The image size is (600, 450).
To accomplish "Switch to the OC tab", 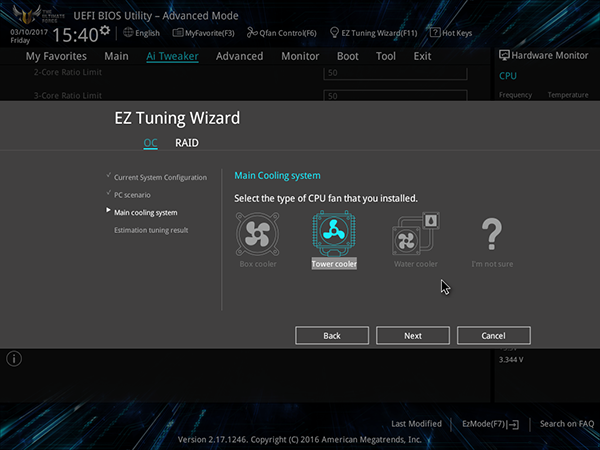I will click(150, 143).
